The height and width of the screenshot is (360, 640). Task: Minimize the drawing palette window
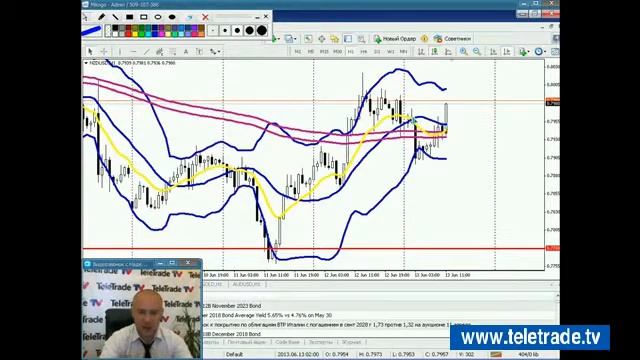258,18
